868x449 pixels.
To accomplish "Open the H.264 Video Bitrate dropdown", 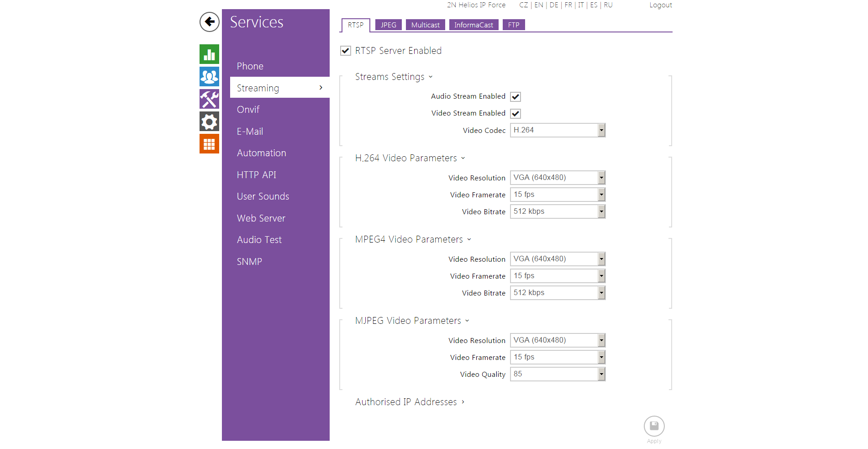I will [558, 211].
